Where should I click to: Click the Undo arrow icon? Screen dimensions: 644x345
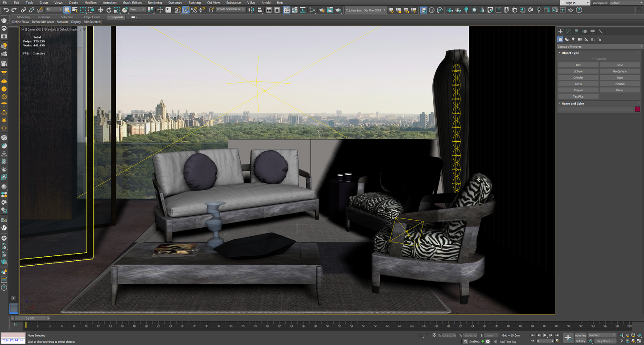tap(6, 10)
